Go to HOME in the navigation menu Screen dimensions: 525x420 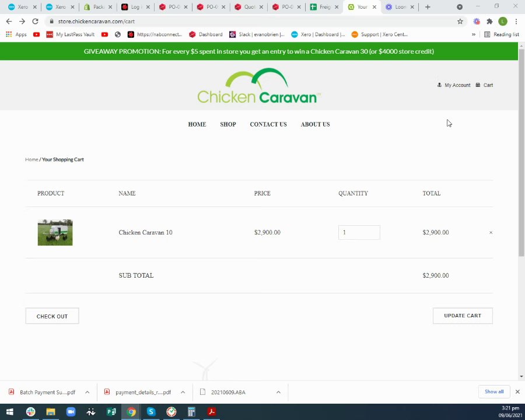[x=197, y=124]
